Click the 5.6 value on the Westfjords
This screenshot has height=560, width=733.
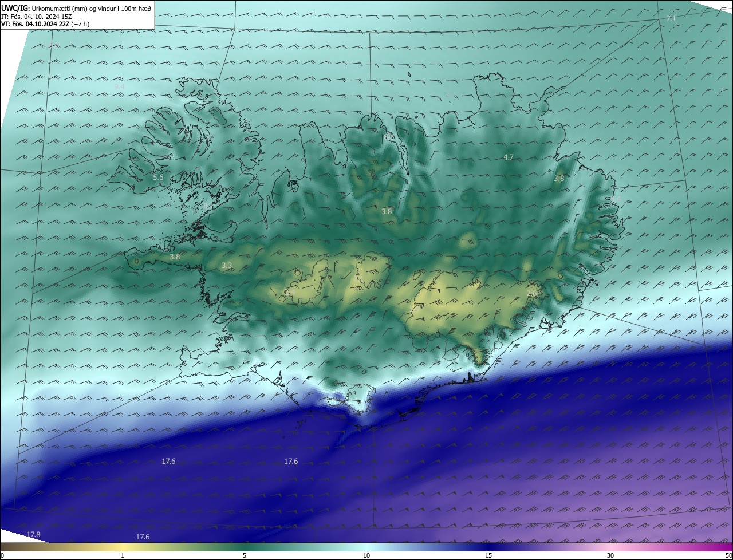(x=158, y=178)
